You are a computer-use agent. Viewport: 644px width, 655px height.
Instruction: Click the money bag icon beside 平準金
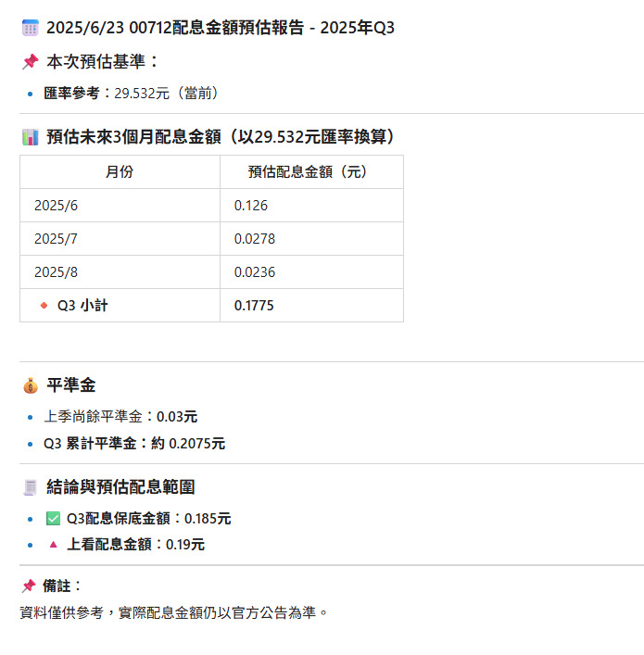pyautogui.click(x=31, y=385)
